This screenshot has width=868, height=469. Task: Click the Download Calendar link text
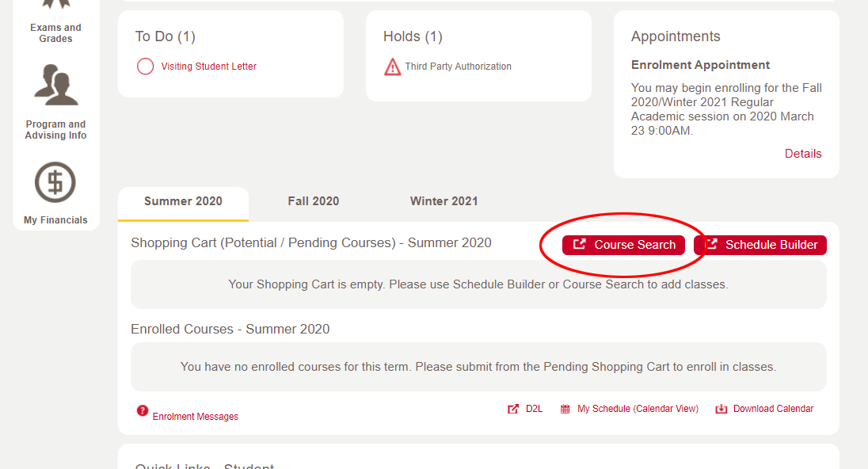coord(773,409)
